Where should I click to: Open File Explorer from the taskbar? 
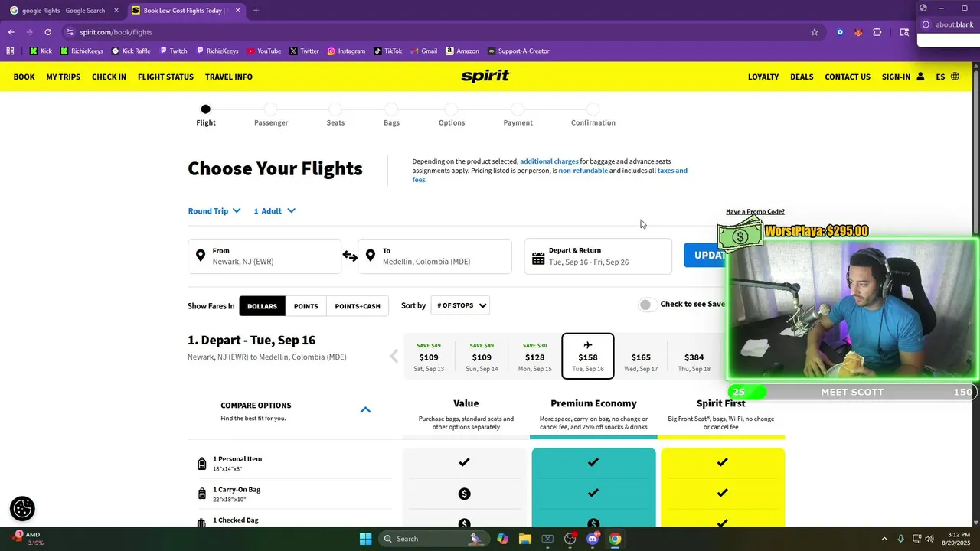pos(525,539)
